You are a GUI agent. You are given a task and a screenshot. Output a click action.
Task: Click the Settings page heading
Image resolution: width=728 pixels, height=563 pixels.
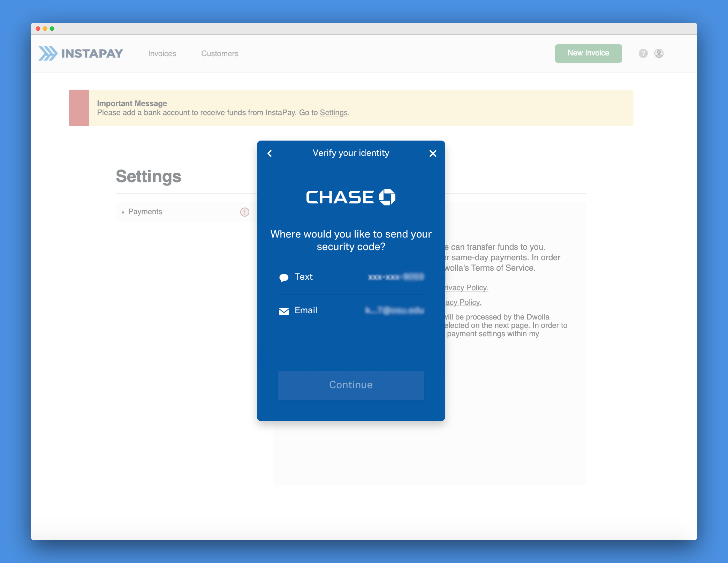(149, 176)
